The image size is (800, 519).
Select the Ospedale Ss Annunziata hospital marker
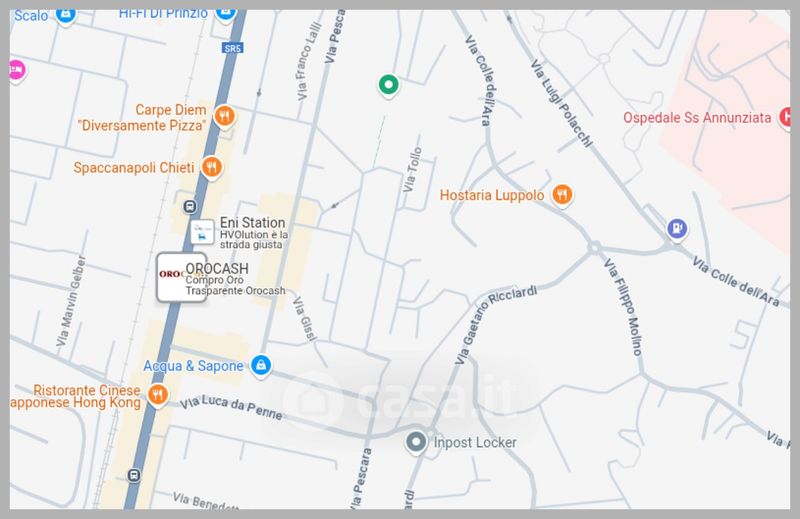tap(786, 117)
